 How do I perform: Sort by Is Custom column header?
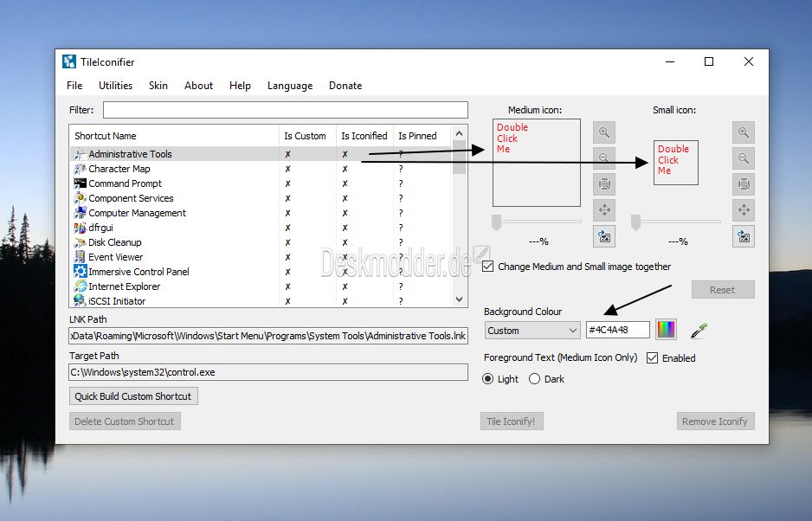(307, 136)
